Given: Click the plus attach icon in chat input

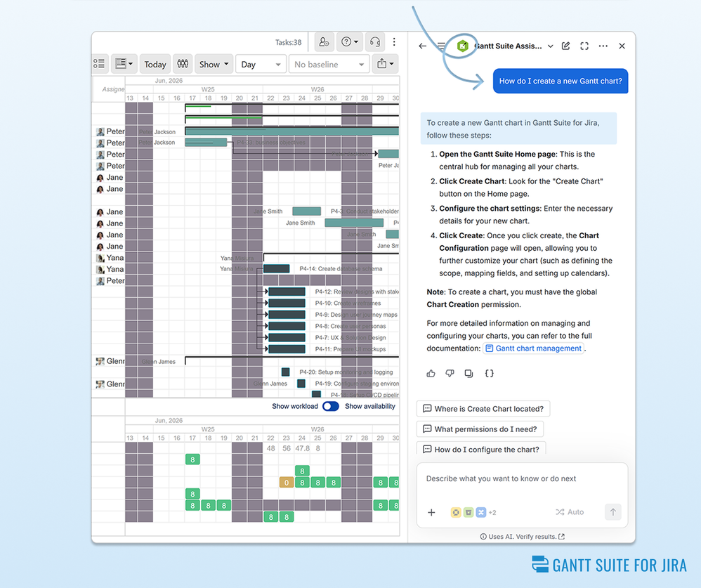Looking at the screenshot, I should click(x=431, y=512).
